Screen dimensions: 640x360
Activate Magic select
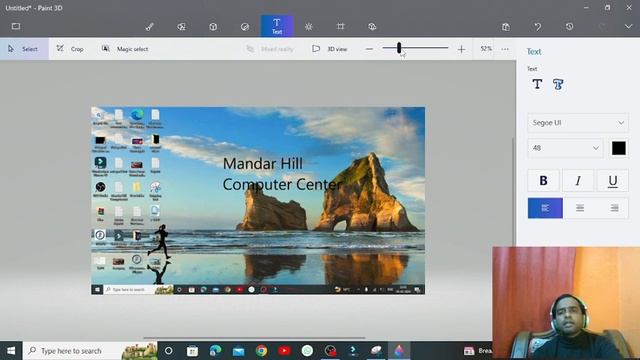[125, 49]
